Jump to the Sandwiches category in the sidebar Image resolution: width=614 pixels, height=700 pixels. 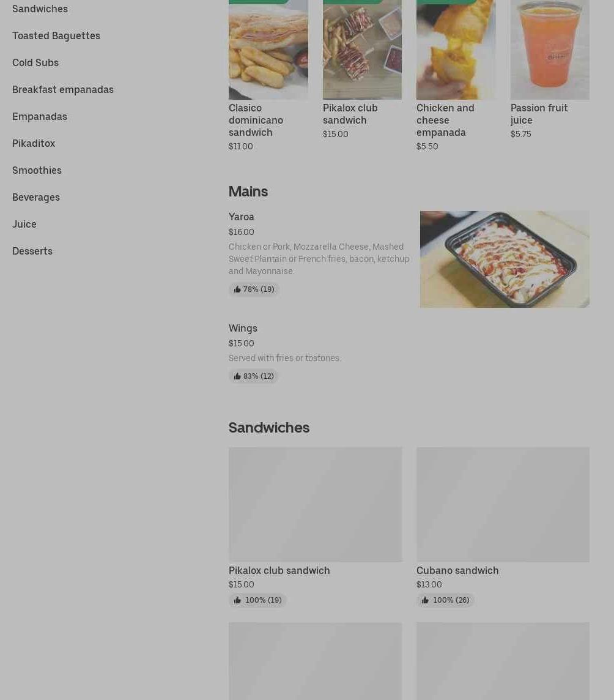[40, 9]
